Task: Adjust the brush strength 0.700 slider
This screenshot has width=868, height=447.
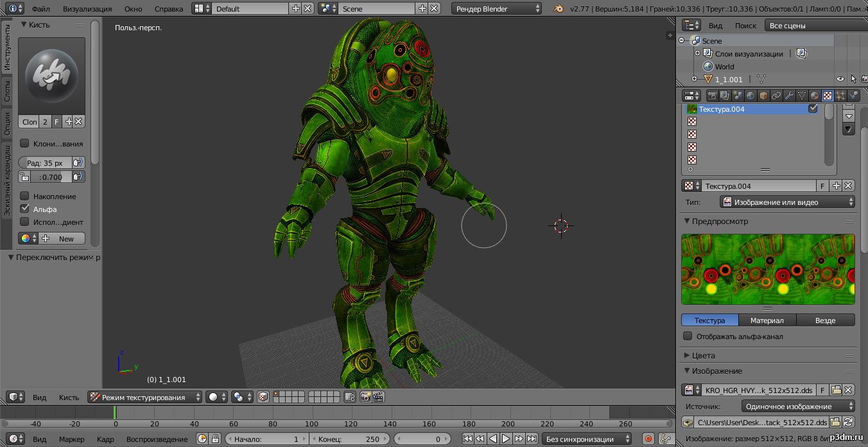Action: tap(51, 177)
